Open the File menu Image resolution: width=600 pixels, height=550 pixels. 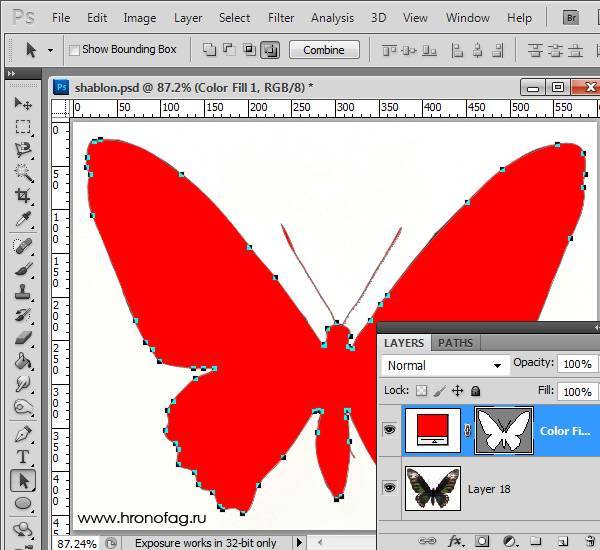click(x=61, y=18)
